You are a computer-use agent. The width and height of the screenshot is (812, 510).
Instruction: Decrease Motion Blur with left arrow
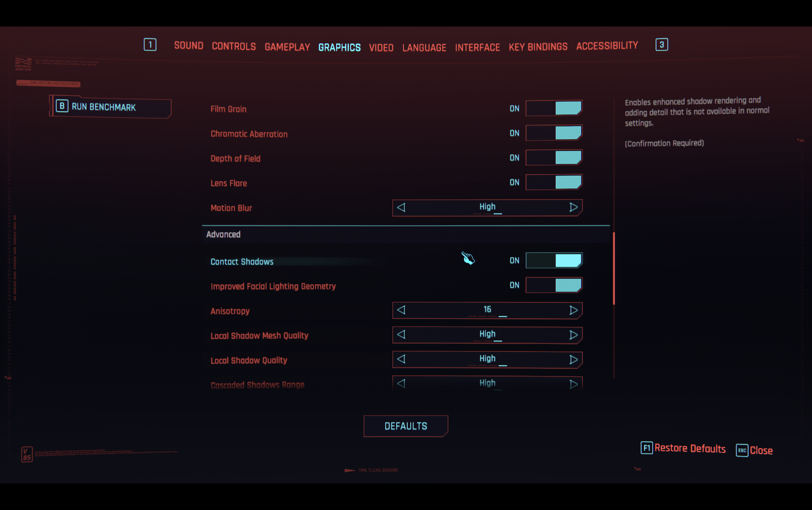pyautogui.click(x=401, y=207)
